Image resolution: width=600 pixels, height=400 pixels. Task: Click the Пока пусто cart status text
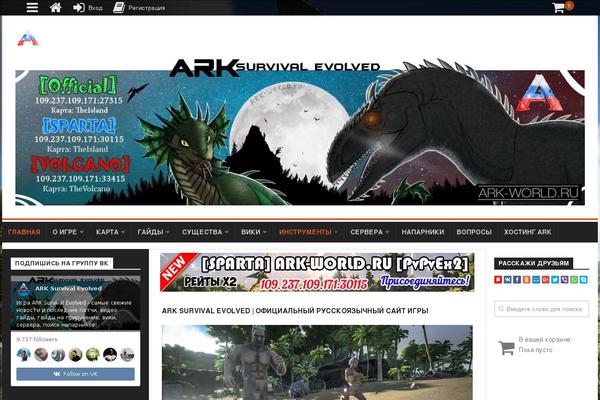pyautogui.click(x=535, y=350)
